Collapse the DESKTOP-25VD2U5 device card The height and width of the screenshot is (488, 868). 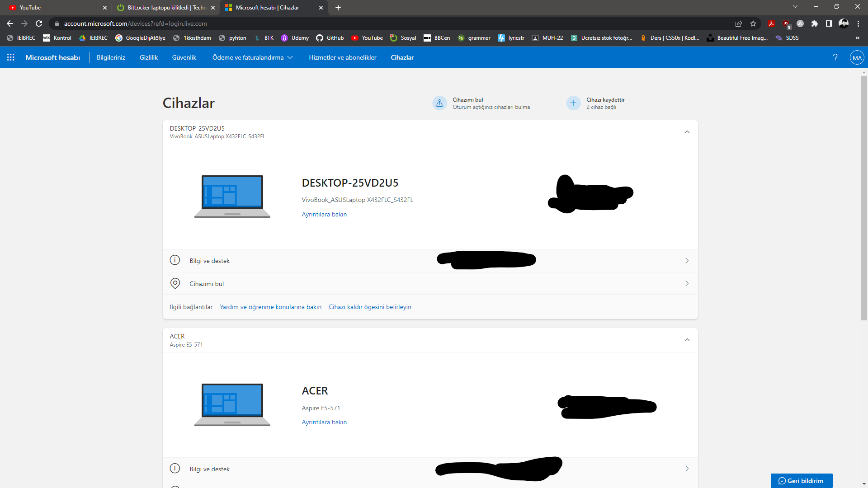687,132
